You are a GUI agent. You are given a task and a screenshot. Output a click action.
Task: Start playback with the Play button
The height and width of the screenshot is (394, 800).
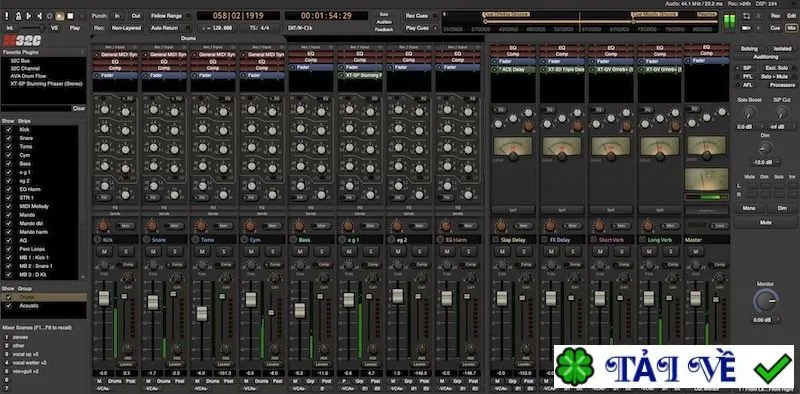[x=60, y=16]
